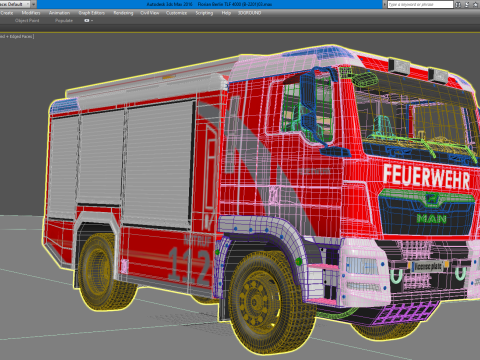Toggle the ribbon minimize button
The height and width of the screenshot is (360, 480).
pyautogui.click(x=88, y=21)
